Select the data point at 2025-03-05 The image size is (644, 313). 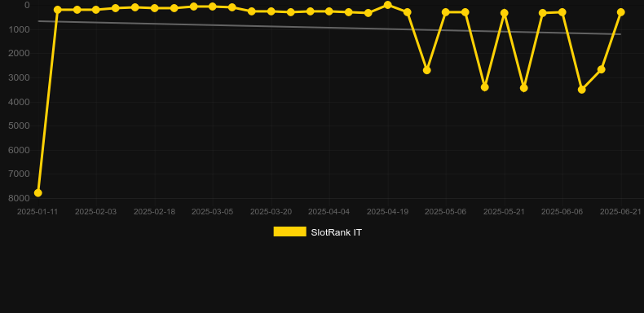(212, 7)
